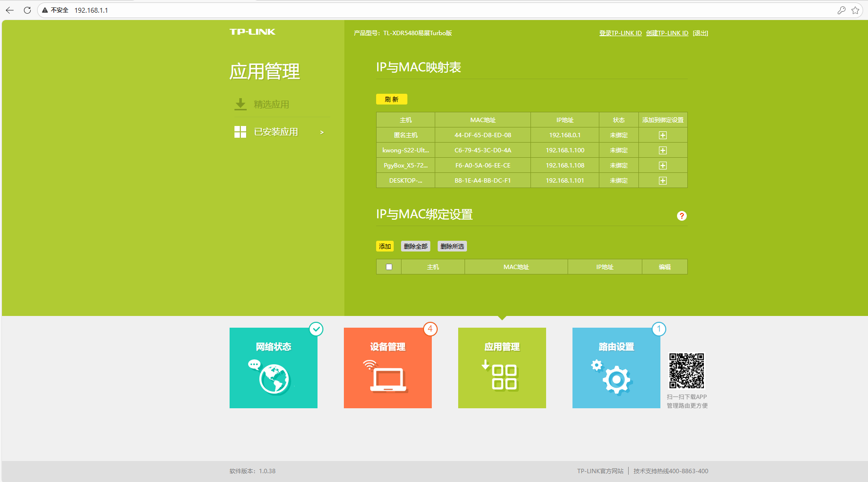Open the 登录TP-LINK ID link
This screenshot has height=482, width=868.
(x=620, y=33)
